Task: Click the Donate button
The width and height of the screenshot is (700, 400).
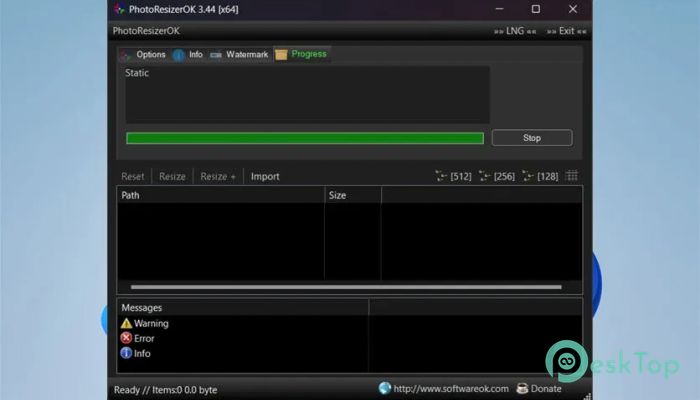Action: click(539, 389)
